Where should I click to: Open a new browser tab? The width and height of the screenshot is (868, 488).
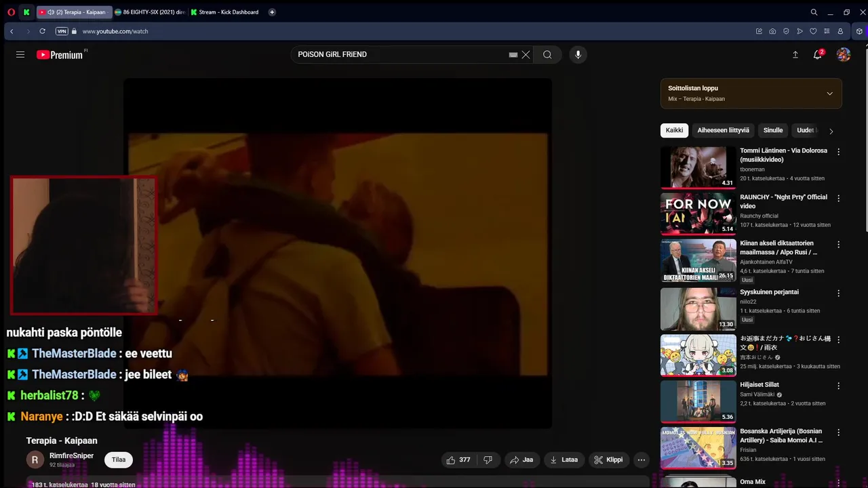272,12
